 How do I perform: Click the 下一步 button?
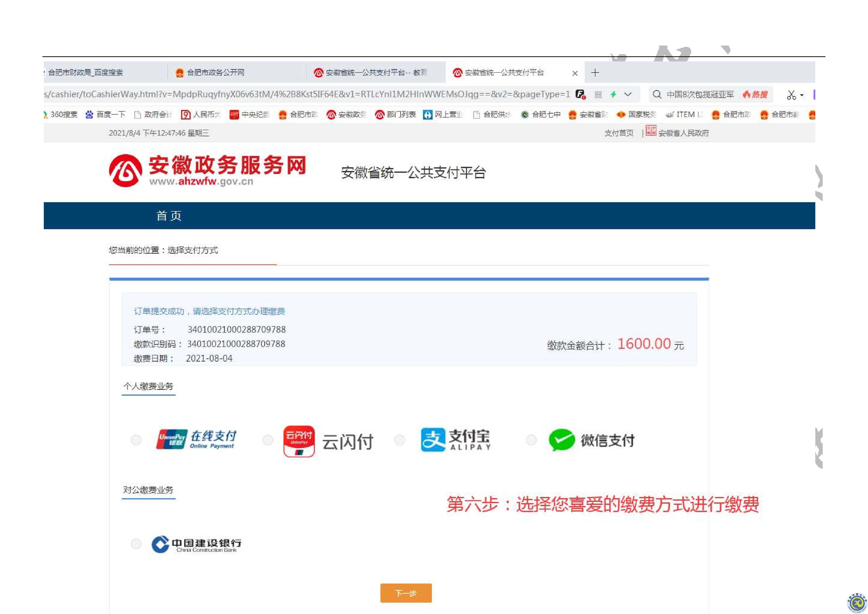406,593
